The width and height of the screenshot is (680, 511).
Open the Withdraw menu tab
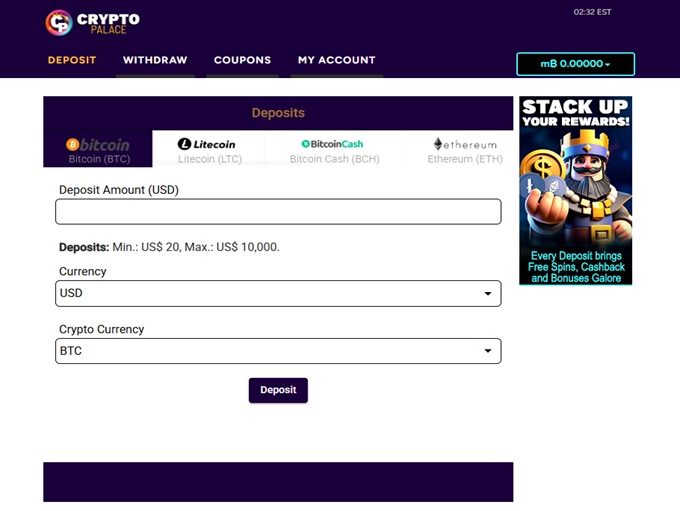155,60
